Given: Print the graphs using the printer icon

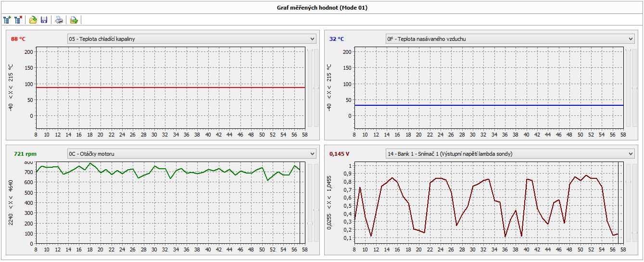Looking at the screenshot, I should 59,20.
